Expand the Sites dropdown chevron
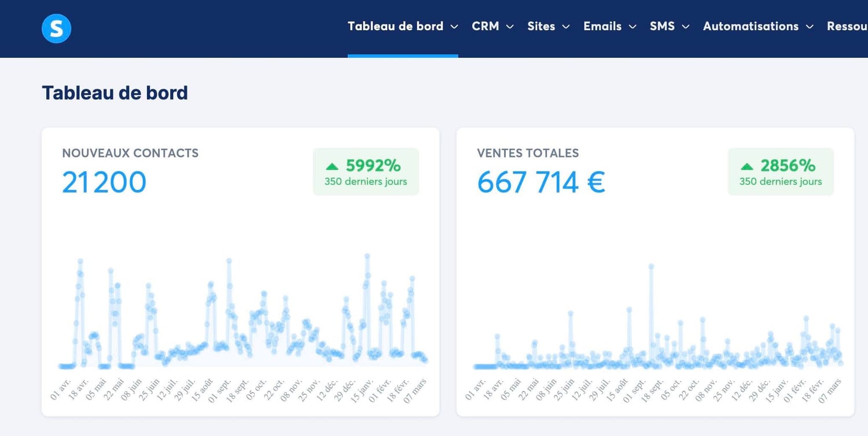Viewport: 868px width, 436px height. coord(566,27)
